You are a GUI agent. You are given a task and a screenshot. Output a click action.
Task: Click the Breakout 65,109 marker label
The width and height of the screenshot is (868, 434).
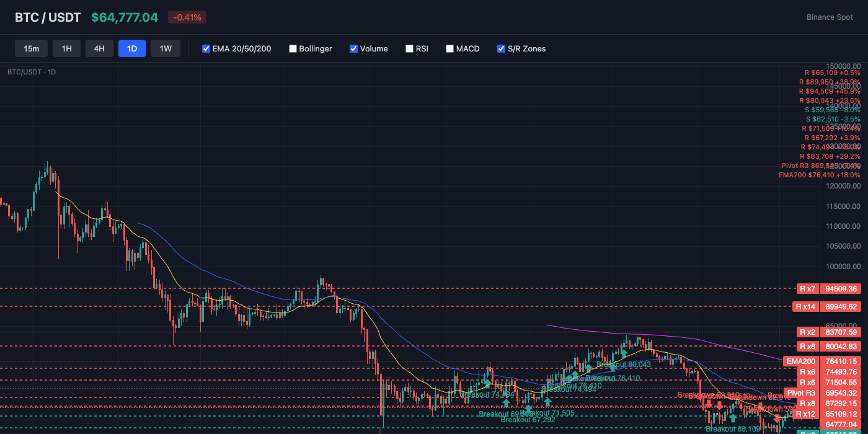coord(733,428)
